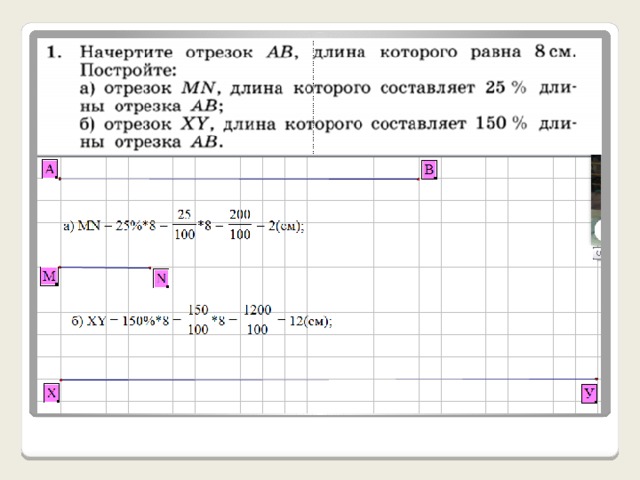Screen dimensions: 640x480
Task: Click the small gray tag under the photo strip
Action: tap(597, 253)
